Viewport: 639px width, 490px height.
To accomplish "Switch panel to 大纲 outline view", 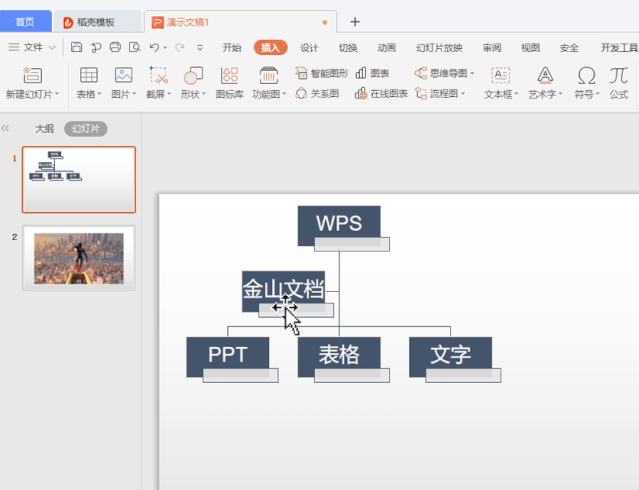I will click(x=44, y=129).
